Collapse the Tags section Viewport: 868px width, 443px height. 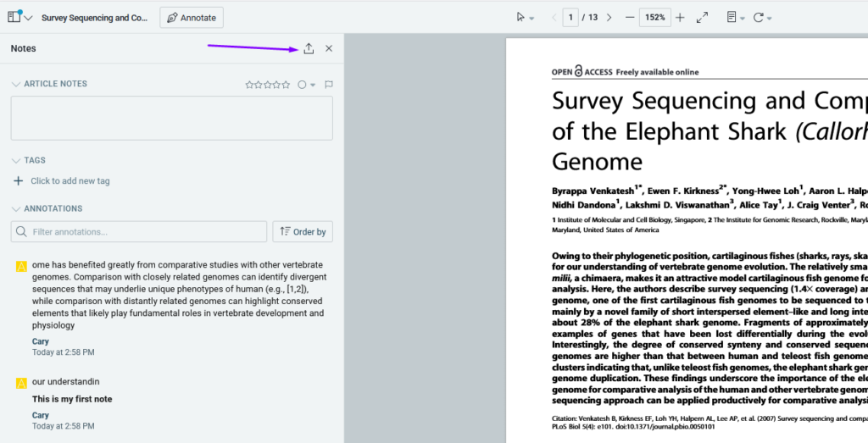coord(15,160)
